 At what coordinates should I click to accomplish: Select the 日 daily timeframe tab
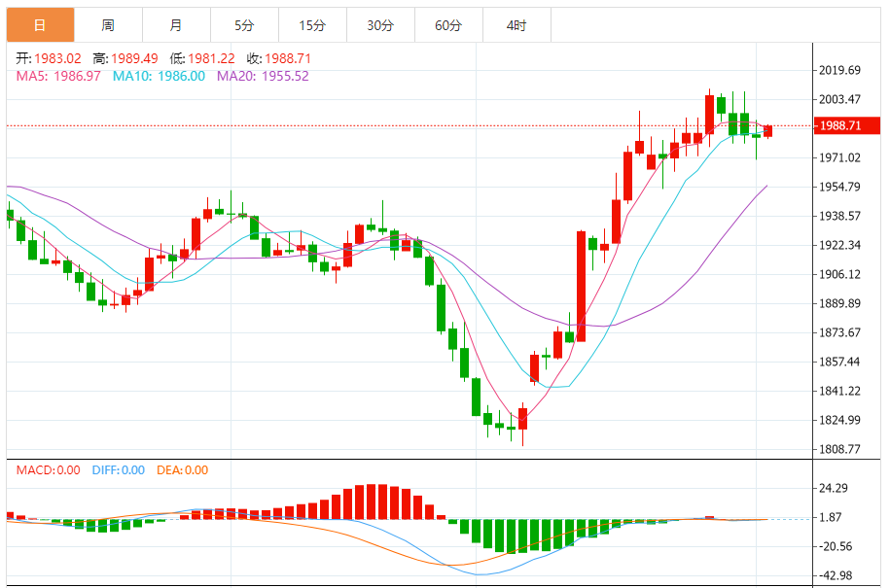point(40,25)
